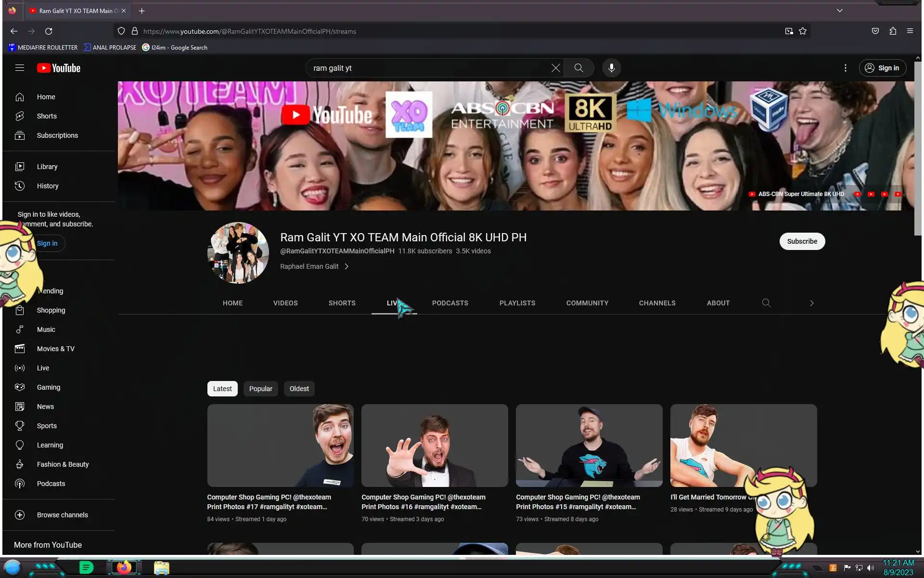Click the search magnifier button beside query
Screen dimensions: 924x578
pyautogui.click(x=578, y=68)
